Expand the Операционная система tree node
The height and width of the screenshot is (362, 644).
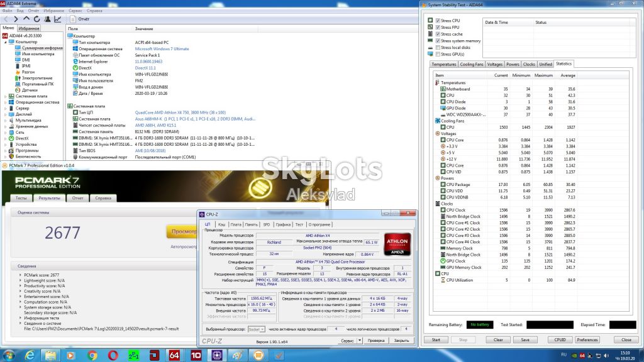pyautogui.click(x=5, y=102)
